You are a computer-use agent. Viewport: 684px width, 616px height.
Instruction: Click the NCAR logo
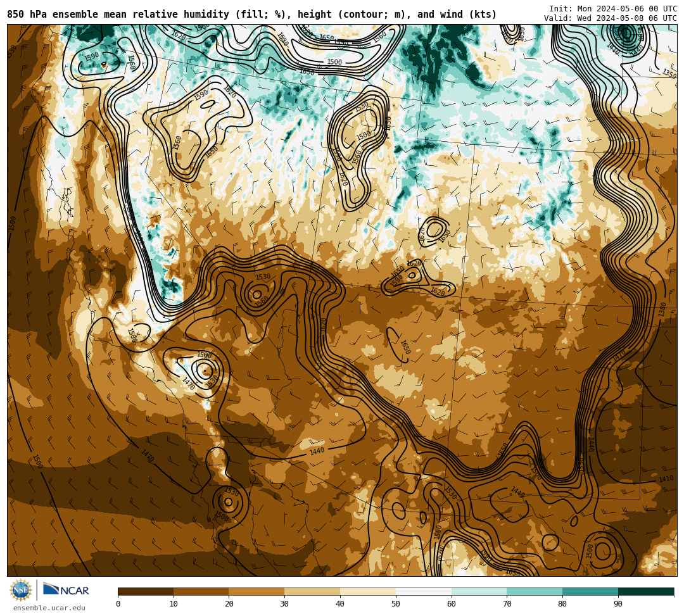pyautogui.click(x=66, y=590)
